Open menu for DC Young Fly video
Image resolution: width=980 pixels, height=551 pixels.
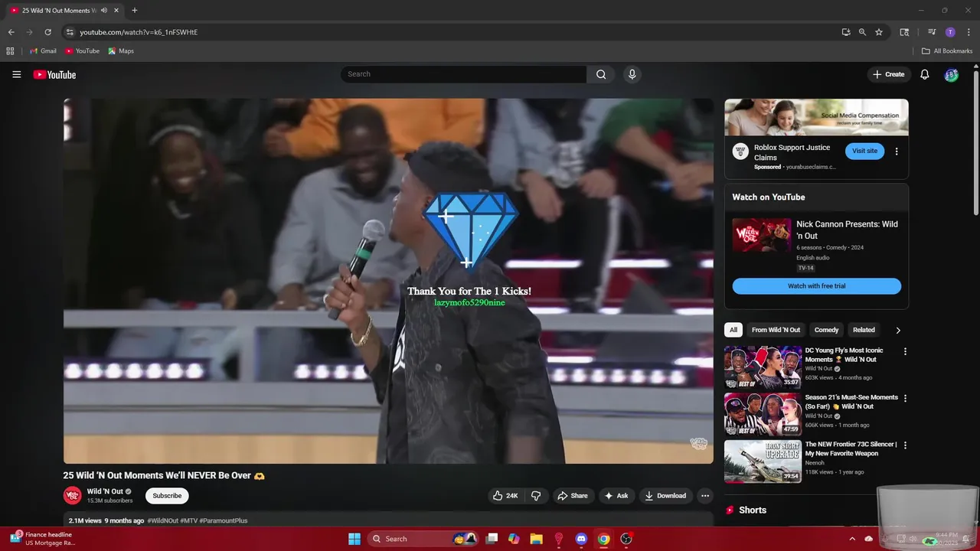click(x=905, y=352)
